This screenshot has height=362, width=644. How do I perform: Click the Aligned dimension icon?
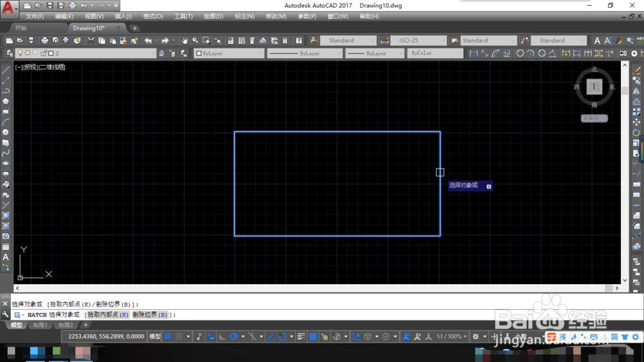tap(485, 53)
